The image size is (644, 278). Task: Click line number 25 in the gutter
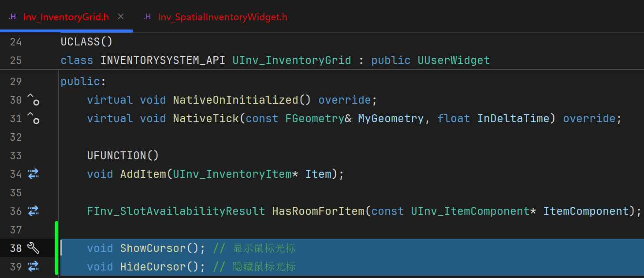pos(16,60)
